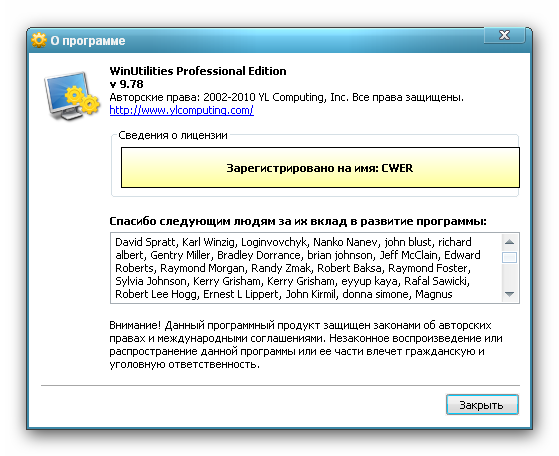Screen dimensions: 559x456
Task: Click the 'WinUtilities Professional Edition' title text
Action: tap(198, 71)
